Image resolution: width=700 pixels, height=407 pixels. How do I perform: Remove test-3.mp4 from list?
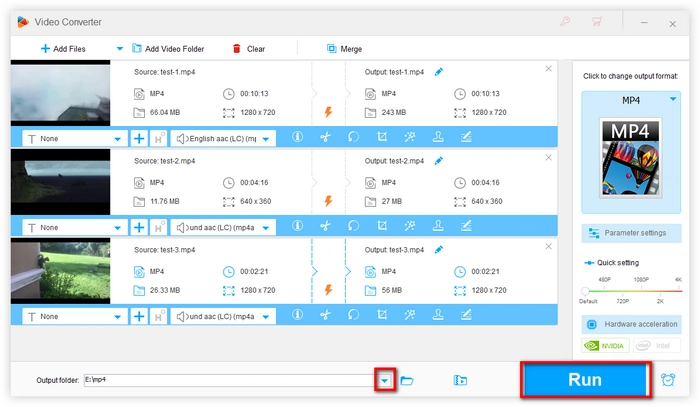[x=549, y=246]
